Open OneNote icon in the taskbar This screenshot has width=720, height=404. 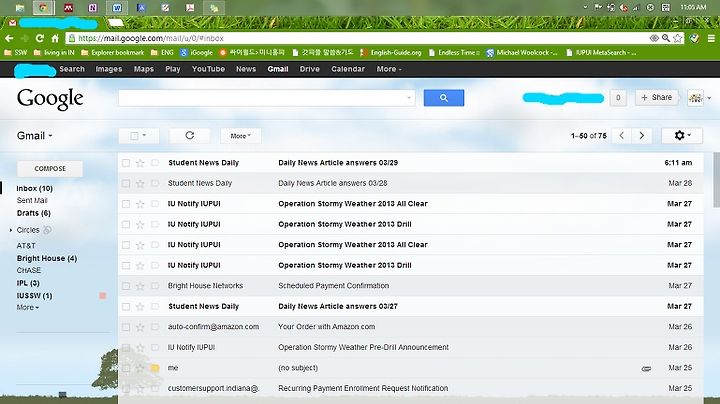point(93,7)
